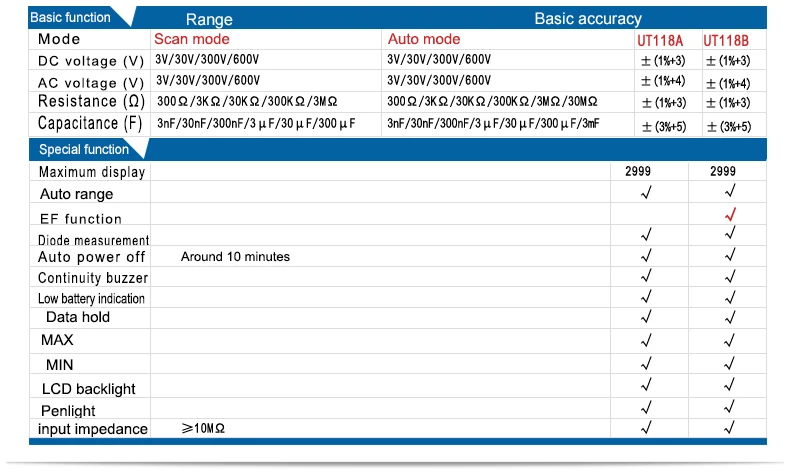The height and width of the screenshot is (472, 790).
Task: Click the Resistance Auto mode range ending in 30MΩ
Action: [x=492, y=101]
